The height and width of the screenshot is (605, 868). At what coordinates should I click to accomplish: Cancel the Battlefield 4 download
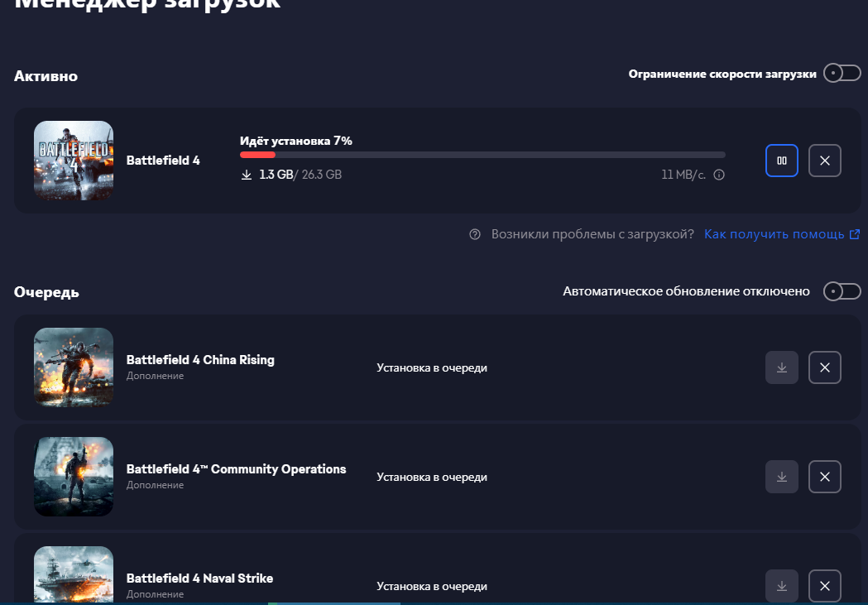[x=825, y=161]
